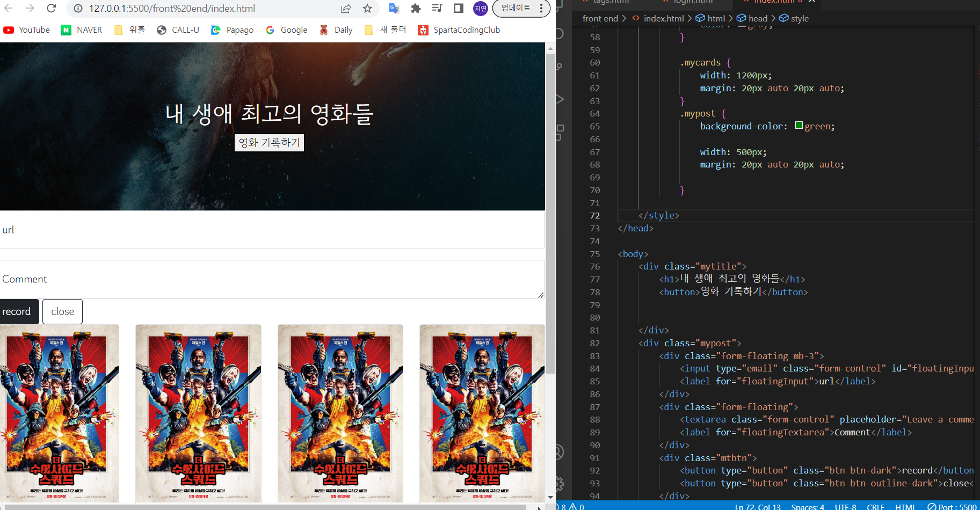Image resolution: width=980 pixels, height=510 pixels.
Task: Change line ending via CRLF
Action: point(875,507)
